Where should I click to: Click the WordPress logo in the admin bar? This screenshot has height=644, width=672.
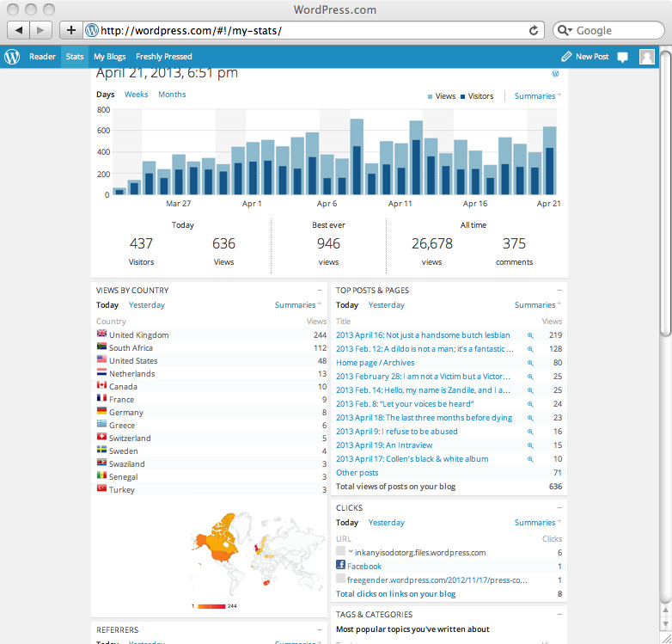(12, 57)
